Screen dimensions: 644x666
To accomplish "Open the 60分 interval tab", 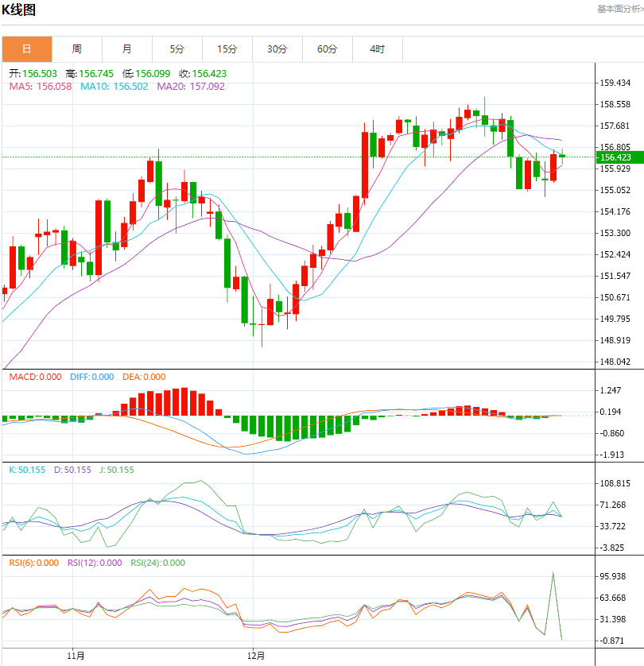I will 328,49.
